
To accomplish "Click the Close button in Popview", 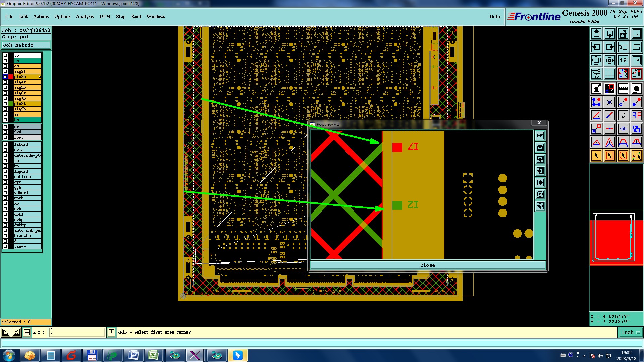I will 427,265.
